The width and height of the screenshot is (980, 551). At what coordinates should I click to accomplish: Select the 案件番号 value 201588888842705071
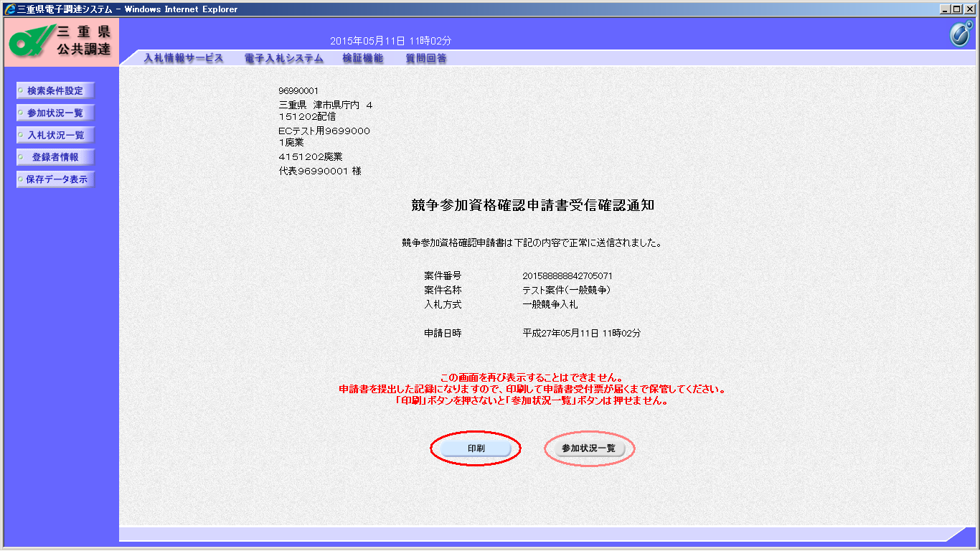pos(567,276)
